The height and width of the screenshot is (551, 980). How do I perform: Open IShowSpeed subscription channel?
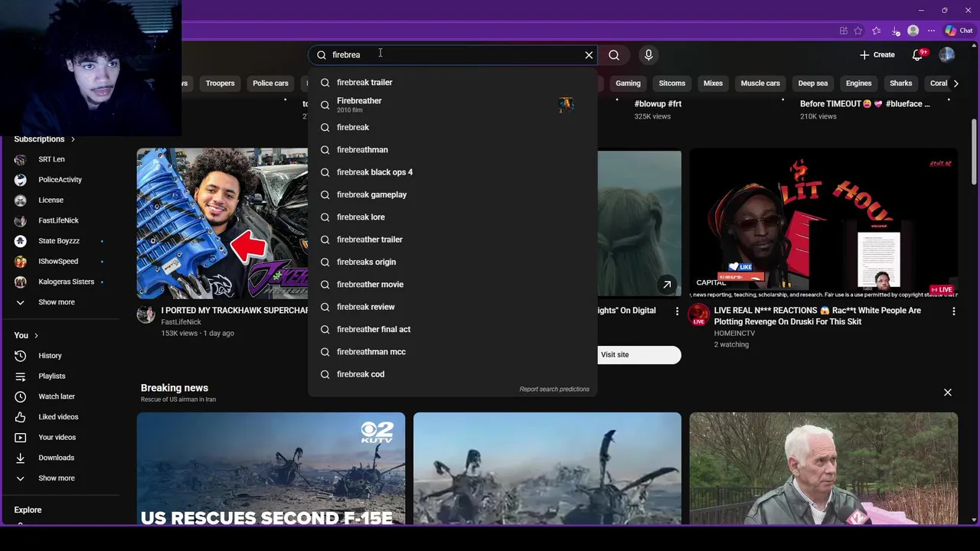[60, 262]
